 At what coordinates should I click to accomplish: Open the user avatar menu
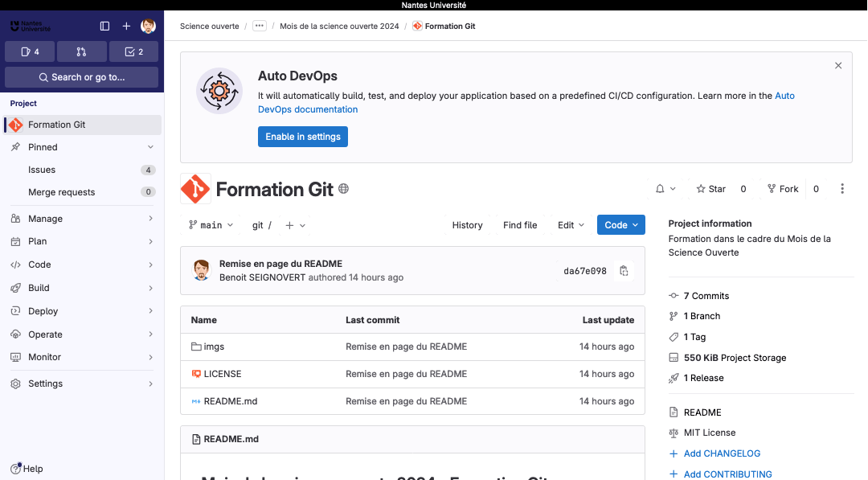pyautogui.click(x=148, y=26)
